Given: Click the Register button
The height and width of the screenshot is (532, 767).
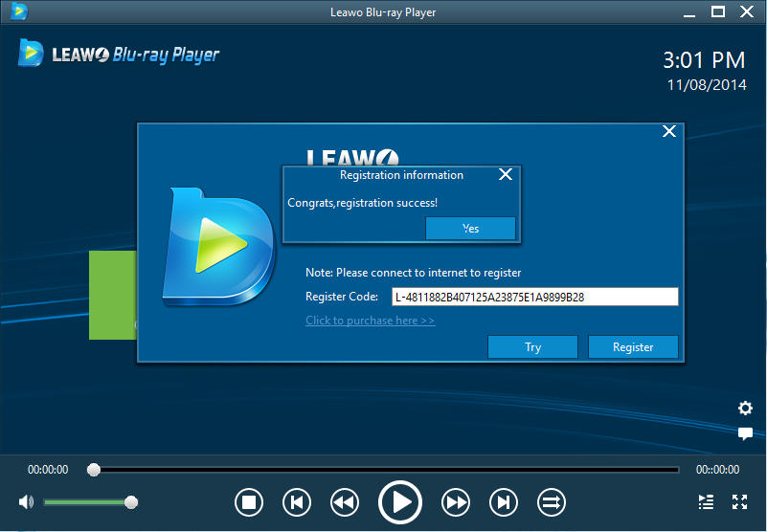Looking at the screenshot, I should click(633, 347).
